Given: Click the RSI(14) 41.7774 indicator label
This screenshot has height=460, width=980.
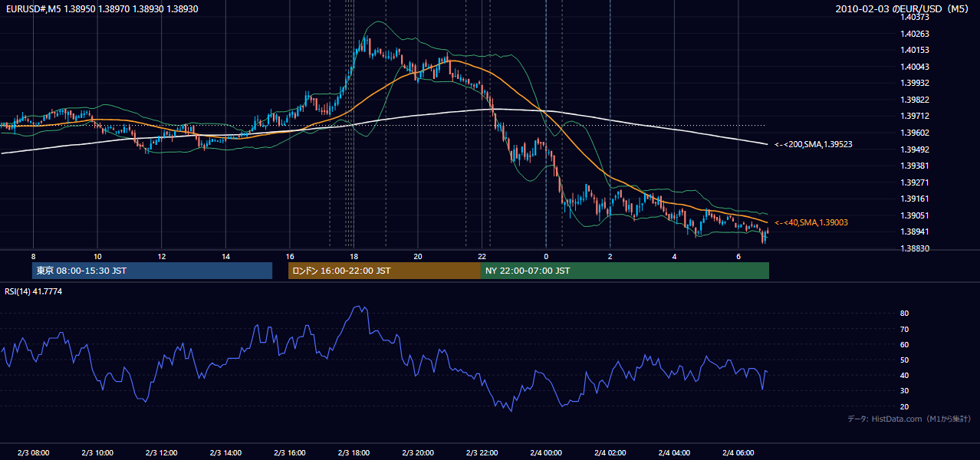Looking at the screenshot, I should click(x=34, y=292).
